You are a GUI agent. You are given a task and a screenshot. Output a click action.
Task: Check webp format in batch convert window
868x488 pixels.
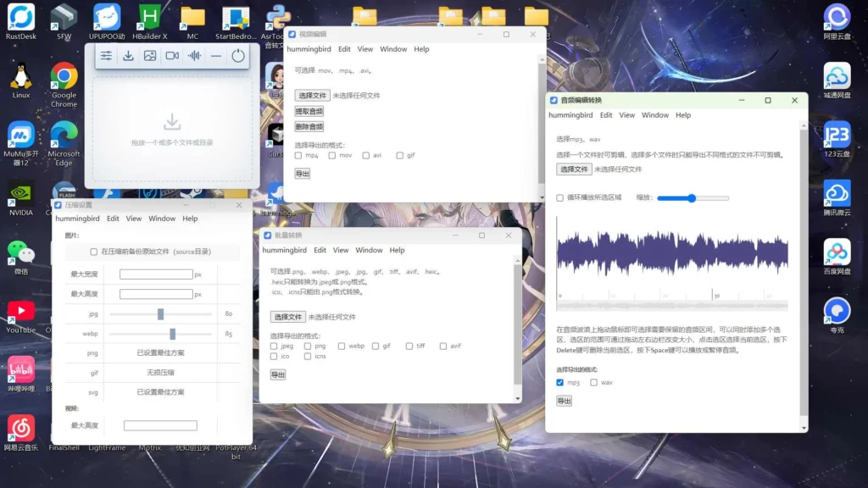342,347
